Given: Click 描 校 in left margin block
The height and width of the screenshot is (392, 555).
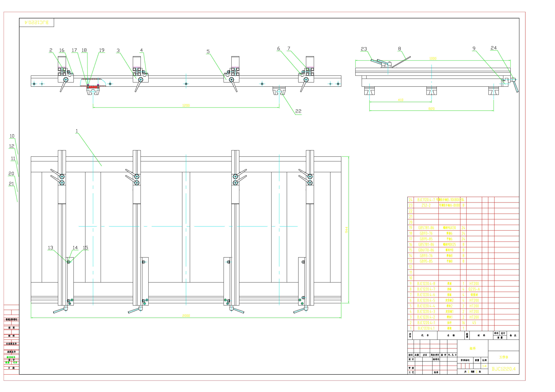Looking at the screenshot, I should click(11, 336).
